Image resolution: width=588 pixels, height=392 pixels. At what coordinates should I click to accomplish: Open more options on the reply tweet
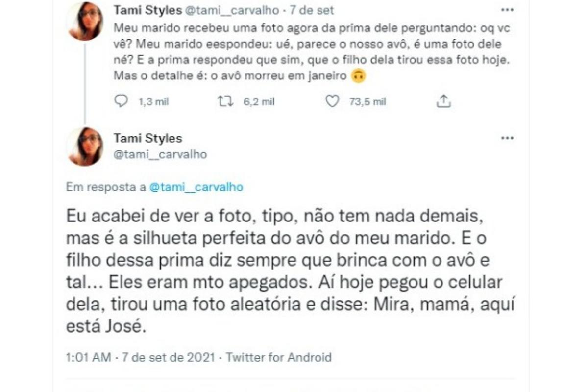507,138
